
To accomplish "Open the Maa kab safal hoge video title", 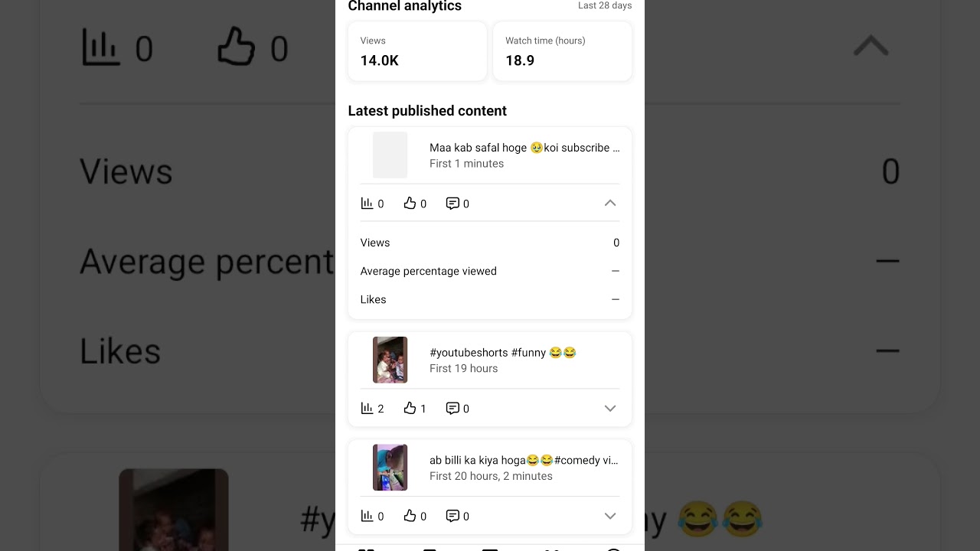I will tap(524, 148).
